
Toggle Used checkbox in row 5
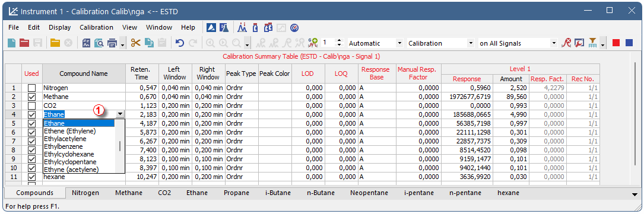[31, 123]
